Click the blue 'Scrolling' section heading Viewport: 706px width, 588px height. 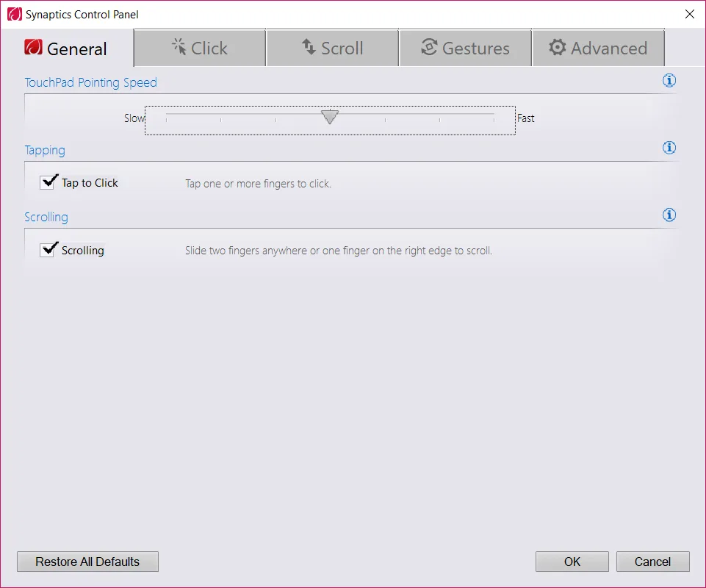46,217
